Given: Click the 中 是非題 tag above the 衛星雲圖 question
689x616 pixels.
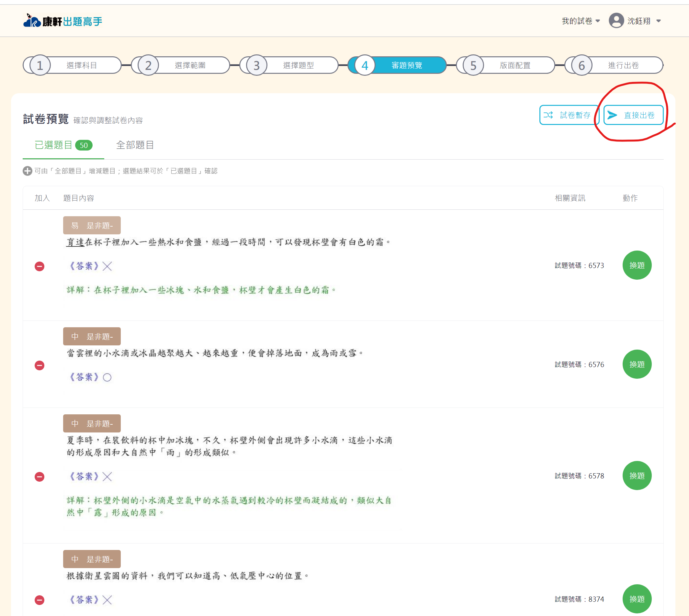Looking at the screenshot, I should [x=92, y=559].
